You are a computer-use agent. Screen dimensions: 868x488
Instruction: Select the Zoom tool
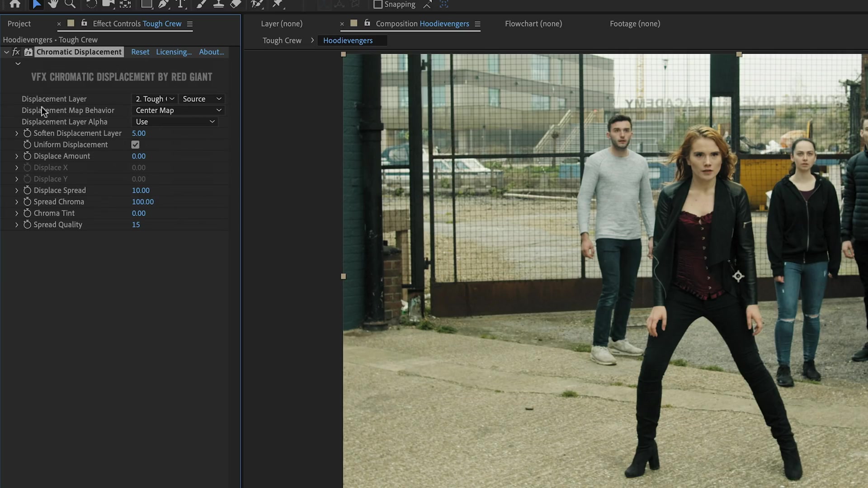tap(70, 4)
